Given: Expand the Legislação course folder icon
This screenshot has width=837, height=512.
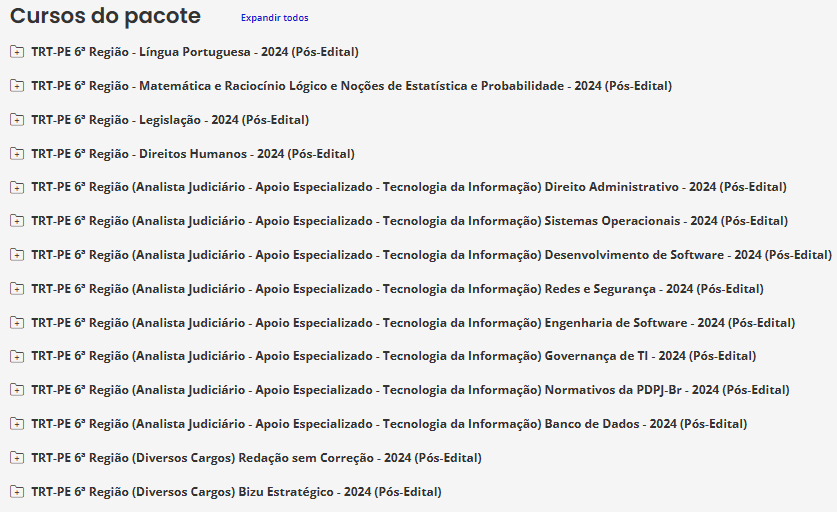Looking at the screenshot, I should pos(17,120).
